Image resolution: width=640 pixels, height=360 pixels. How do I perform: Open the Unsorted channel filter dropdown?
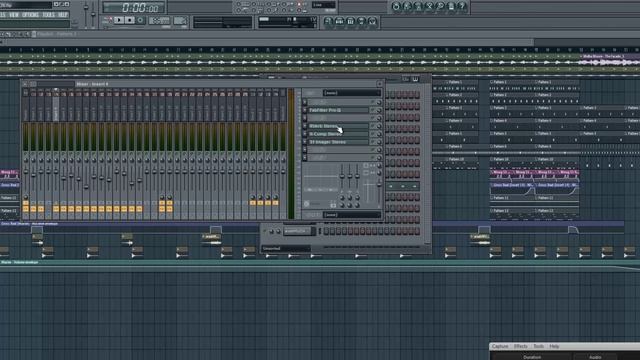click(x=286, y=248)
